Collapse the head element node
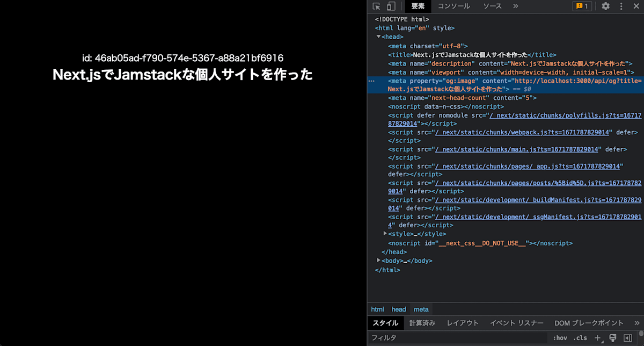This screenshot has height=346, width=644. (378, 37)
